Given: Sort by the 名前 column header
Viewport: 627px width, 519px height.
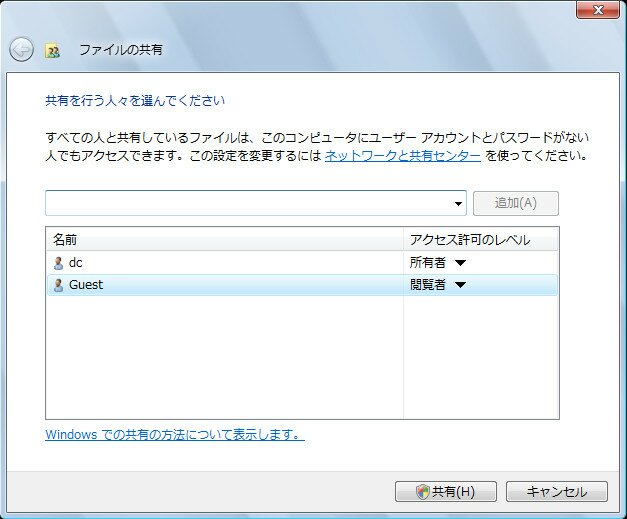Looking at the screenshot, I should click(x=223, y=240).
